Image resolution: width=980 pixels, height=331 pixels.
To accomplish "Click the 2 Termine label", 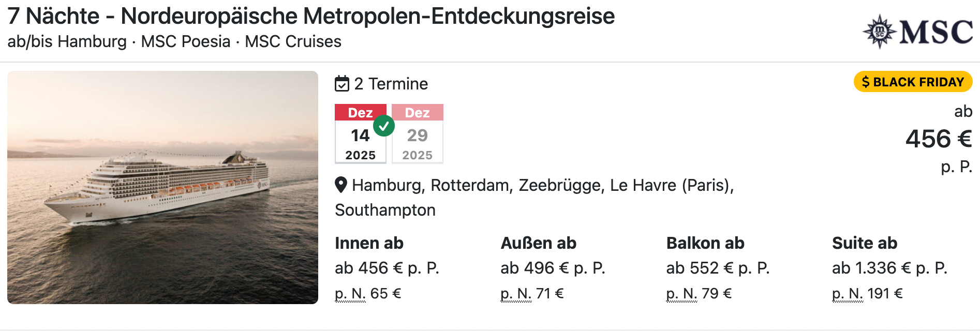I will [x=391, y=84].
